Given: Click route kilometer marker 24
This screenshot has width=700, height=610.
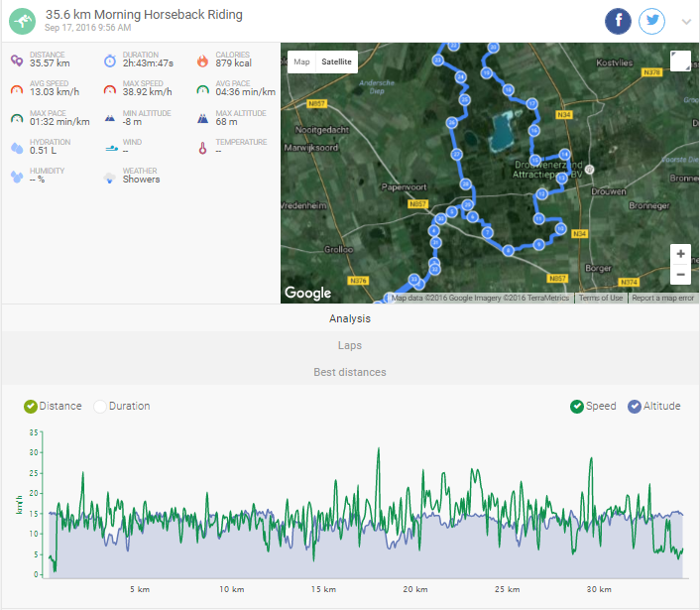Looking at the screenshot, I should pos(461,76).
